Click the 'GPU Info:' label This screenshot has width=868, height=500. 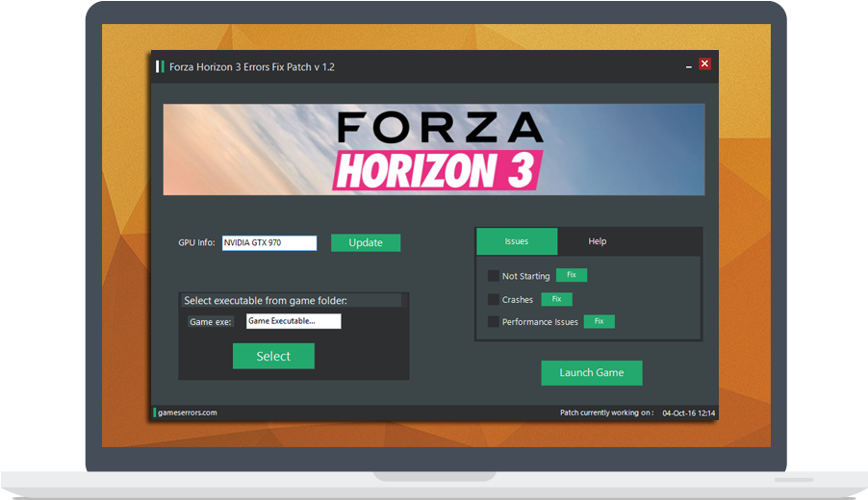(196, 242)
